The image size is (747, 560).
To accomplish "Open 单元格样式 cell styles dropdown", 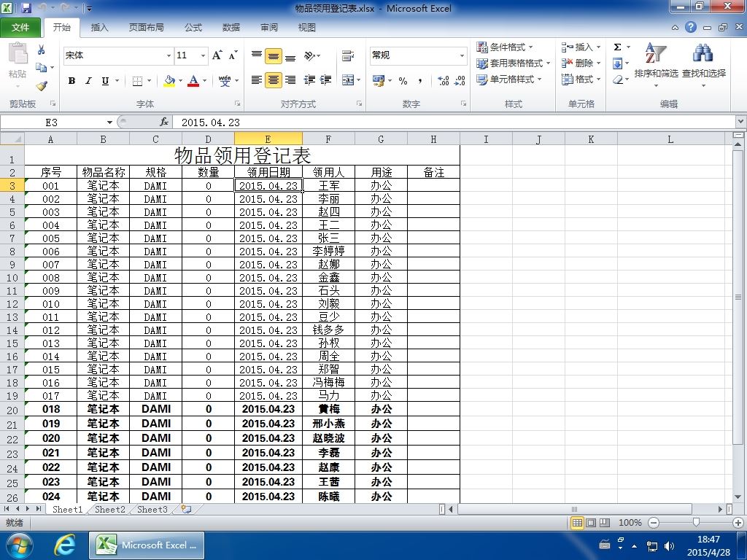I will (509, 79).
